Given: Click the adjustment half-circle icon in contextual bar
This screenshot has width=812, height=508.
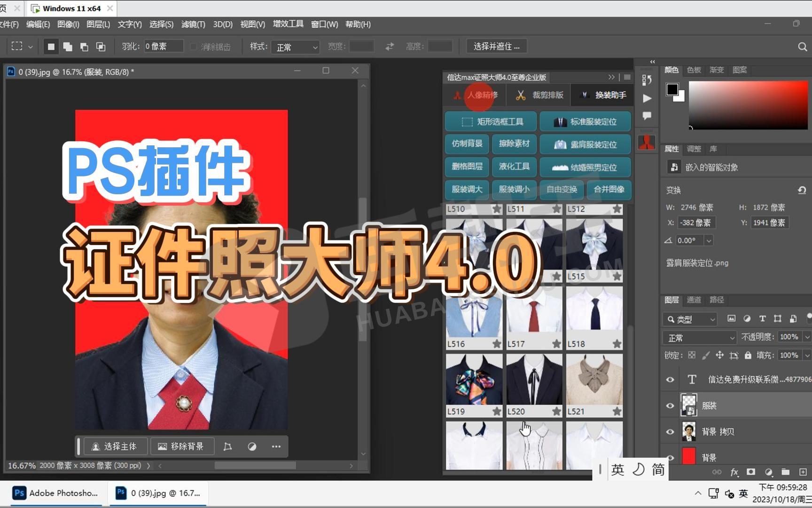Looking at the screenshot, I should pos(252,446).
